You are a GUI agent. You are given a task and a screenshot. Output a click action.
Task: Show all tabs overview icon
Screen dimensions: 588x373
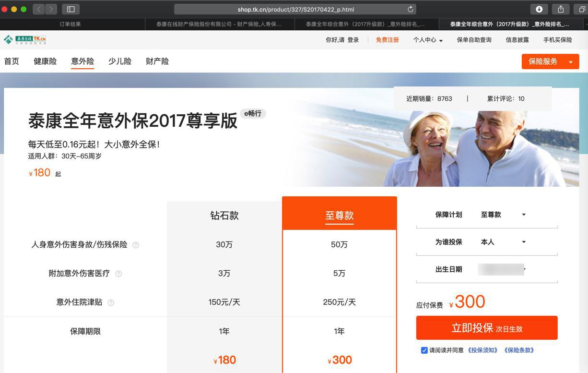(x=581, y=9)
